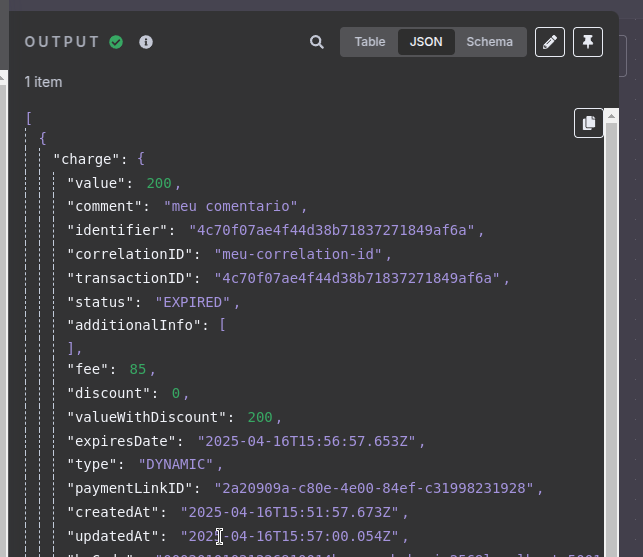Click the OUTPUT panel title
Viewport: 643px width, 557px height.
62,42
